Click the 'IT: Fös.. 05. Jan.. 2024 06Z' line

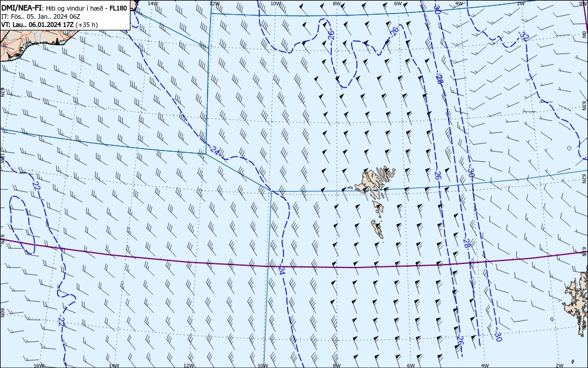point(41,16)
